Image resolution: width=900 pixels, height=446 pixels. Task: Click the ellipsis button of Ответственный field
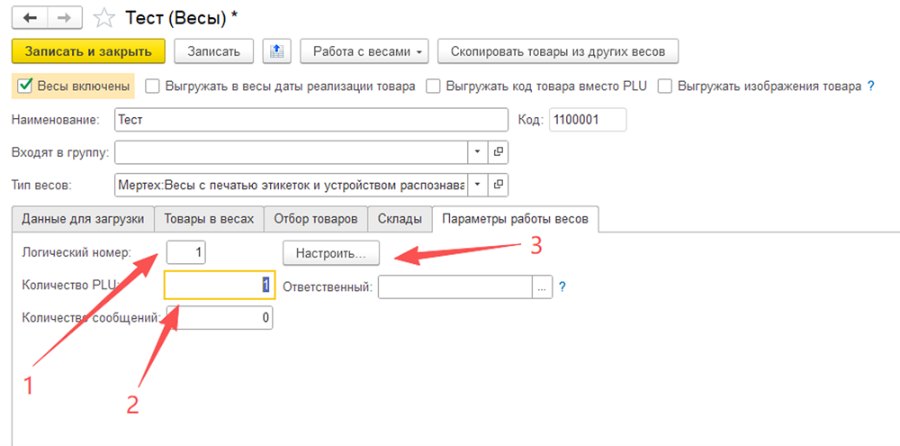point(542,287)
